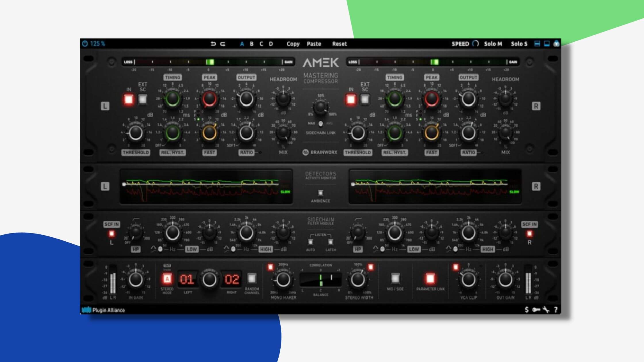Screen dimensions: 644x362
Task: Click the STEREO WIDTH knob
Action: [357, 279]
